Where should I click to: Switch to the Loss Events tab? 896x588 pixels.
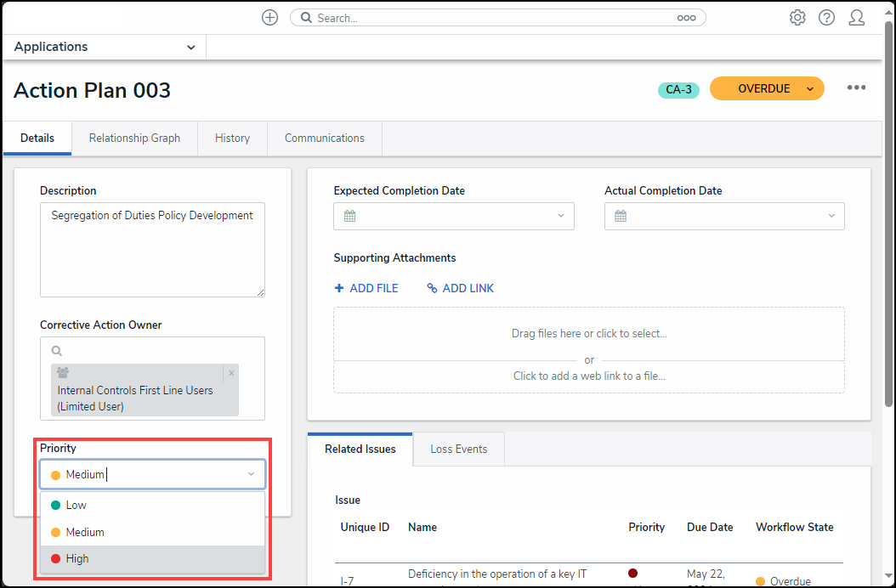pyautogui.click(x=458, y=449)
